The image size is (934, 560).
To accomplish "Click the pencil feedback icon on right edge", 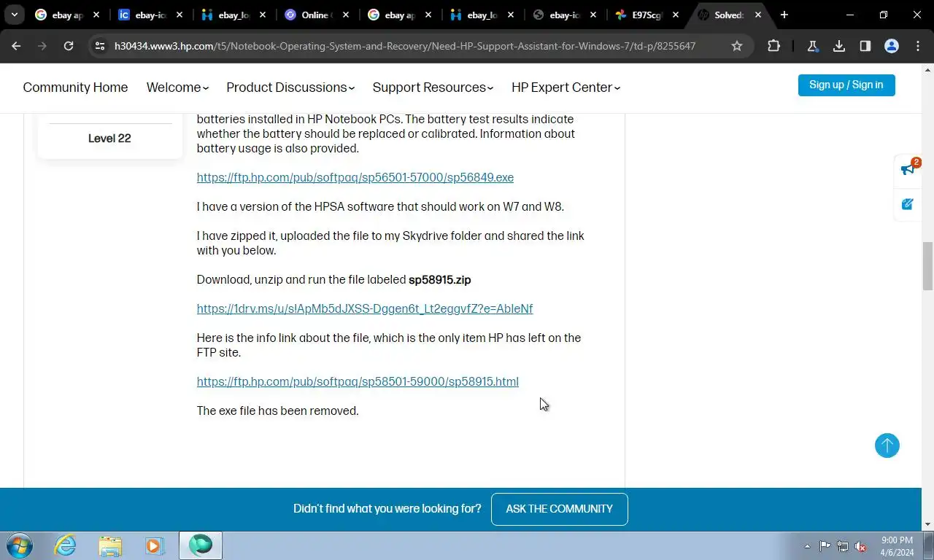I will (908, 204).
